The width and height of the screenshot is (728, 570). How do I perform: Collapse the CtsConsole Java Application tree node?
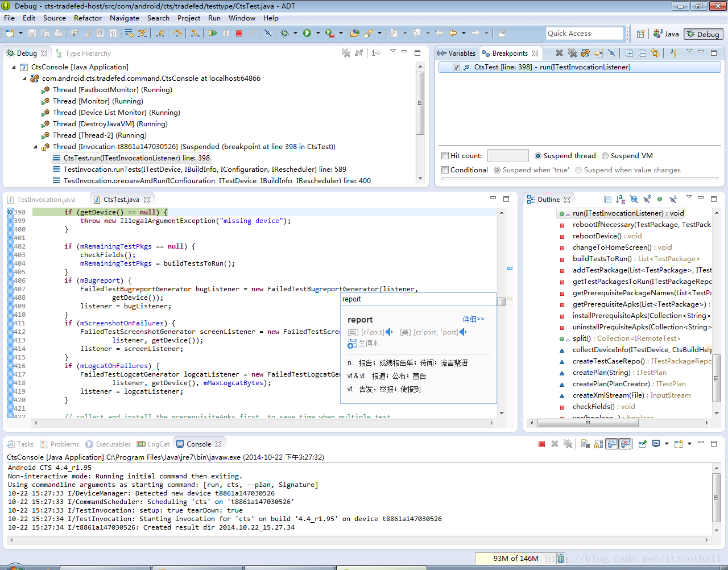[x=14, y=67]
